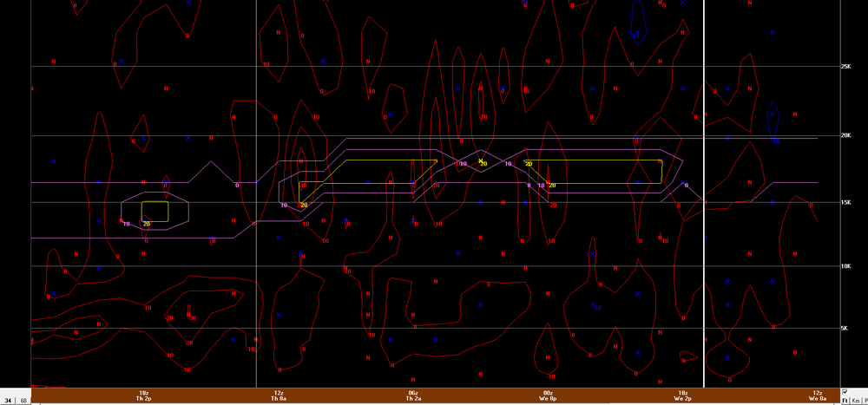
Task: Click the 25K altitude label
Action: coord(845,67)
